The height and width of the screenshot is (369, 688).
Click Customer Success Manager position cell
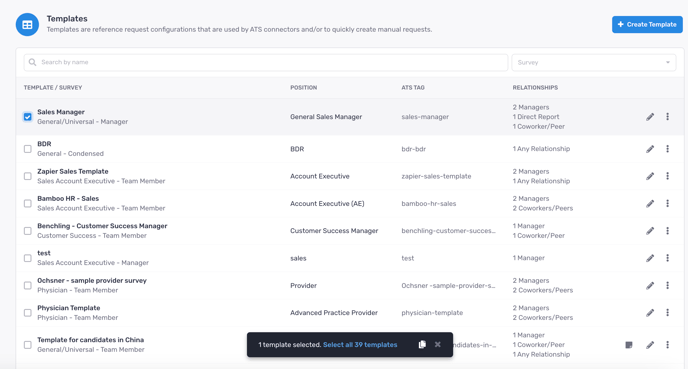tap(334, 231)
